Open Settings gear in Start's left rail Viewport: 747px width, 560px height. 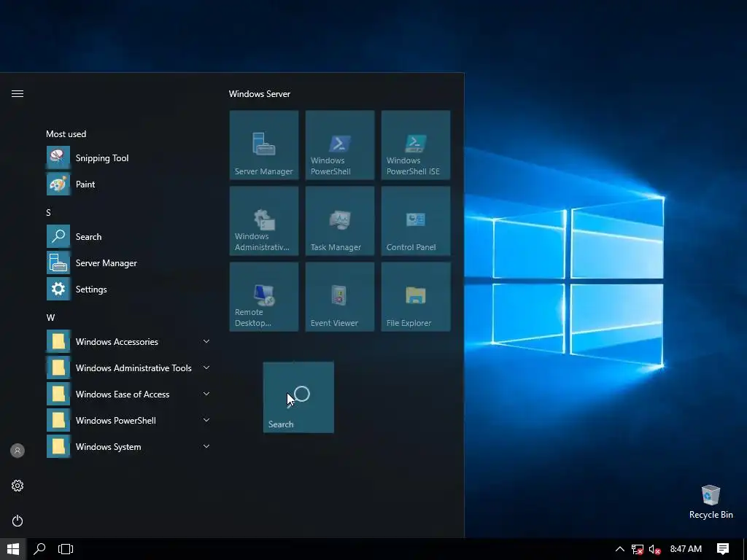(x=18, y=486)
